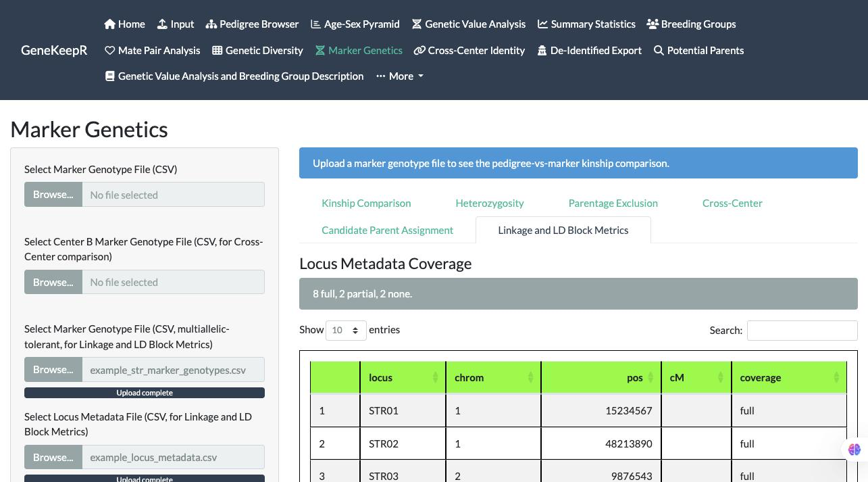Browse for Locus Metadata File
Image resolution: width=868 pixels, height=482 pixels.
point(53,457)
